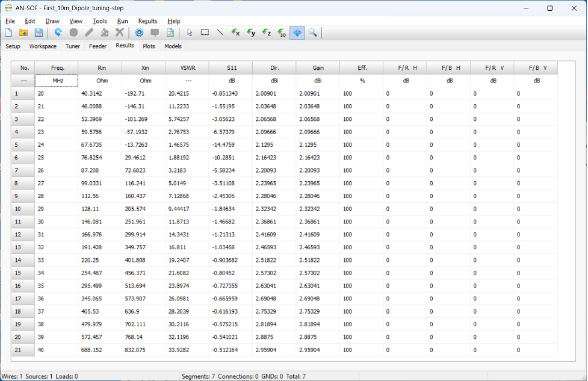
Task: Select row number 5 header
Action: [x=23, y=144]
